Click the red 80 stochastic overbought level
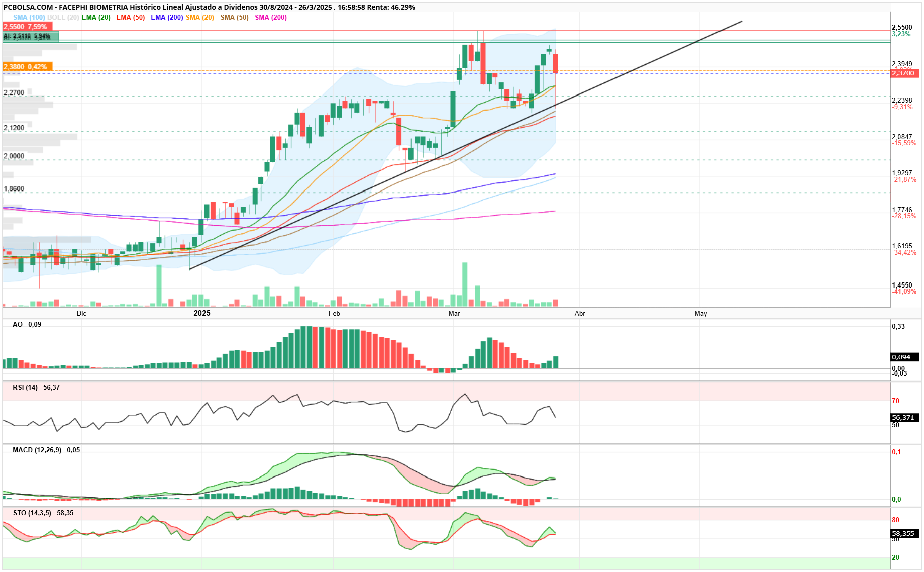Viewport: 924px width, 572px height. tap(896, 520)
